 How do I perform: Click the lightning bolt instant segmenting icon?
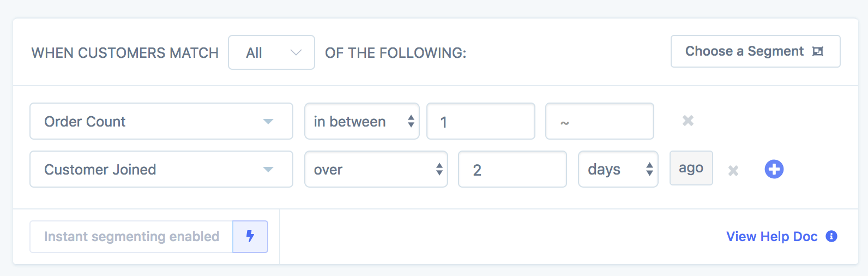250,236
